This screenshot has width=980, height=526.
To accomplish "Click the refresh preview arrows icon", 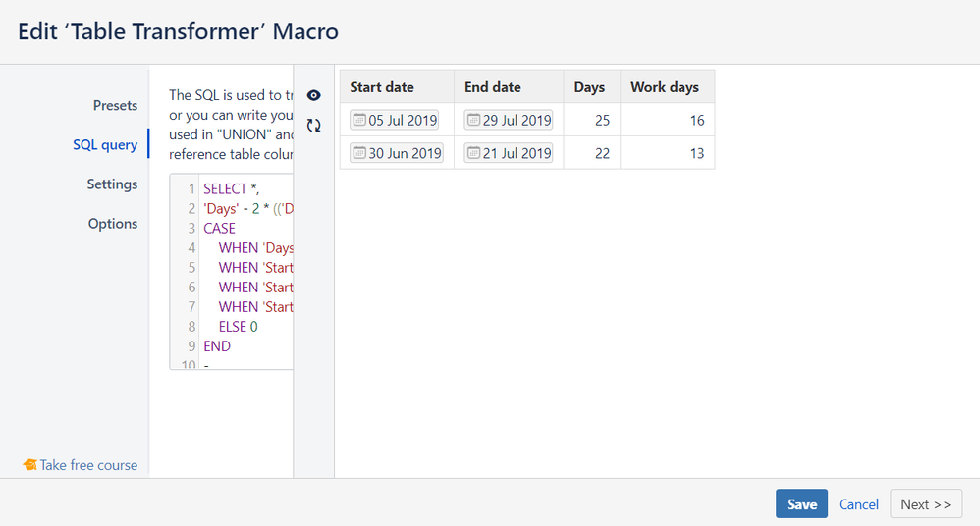I will coord(314,125).
